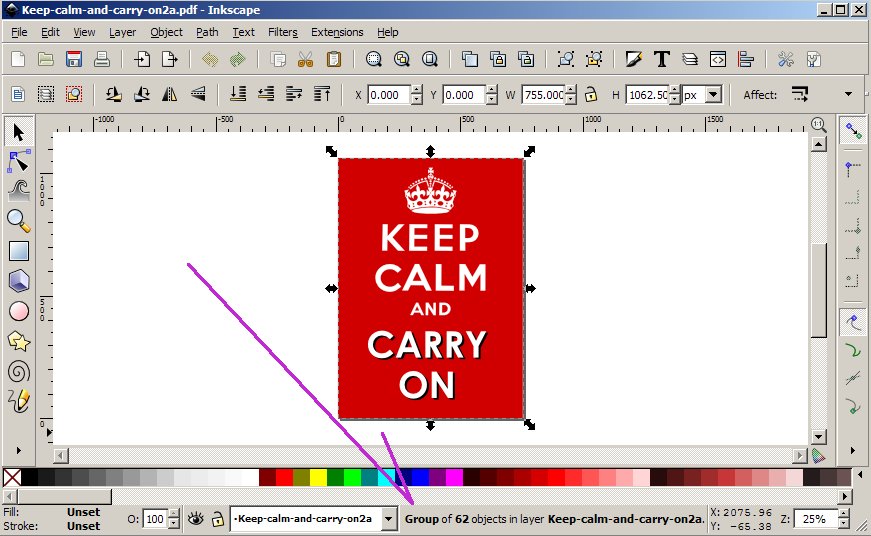Click the Print document icon
Image resolution: width=871 pixels, height=536 pixels.
click(101, 59)
